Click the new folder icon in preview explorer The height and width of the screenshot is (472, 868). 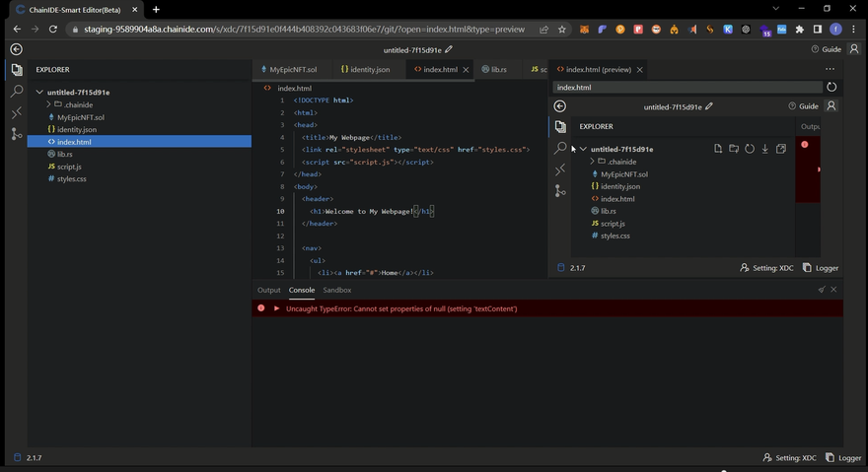734,149
